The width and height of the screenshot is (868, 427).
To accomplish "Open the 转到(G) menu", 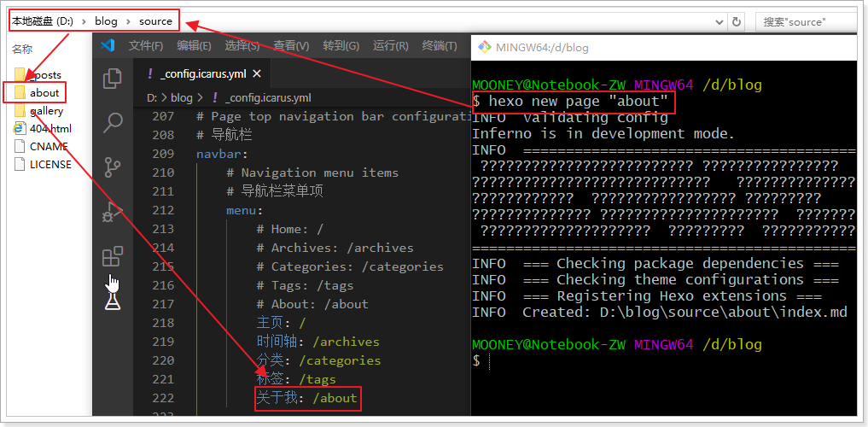I will (x=341, y=46).
